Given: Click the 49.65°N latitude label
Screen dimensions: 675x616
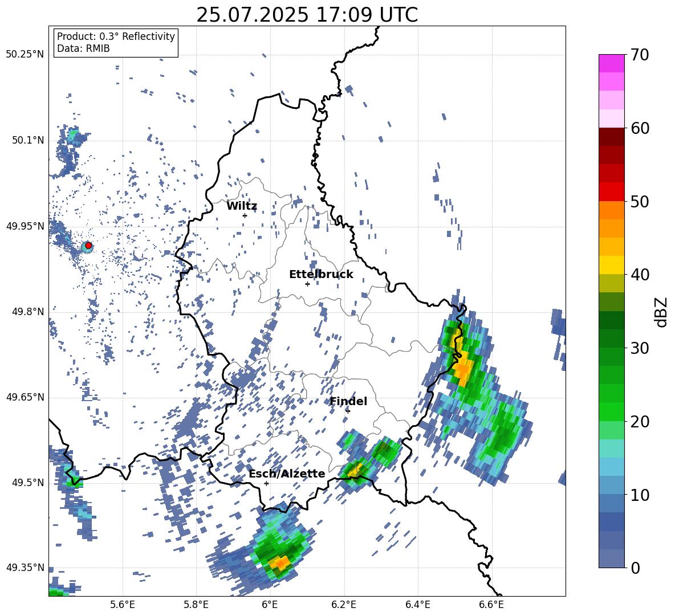Looking at the screenshot, I should tap(25, 397).
